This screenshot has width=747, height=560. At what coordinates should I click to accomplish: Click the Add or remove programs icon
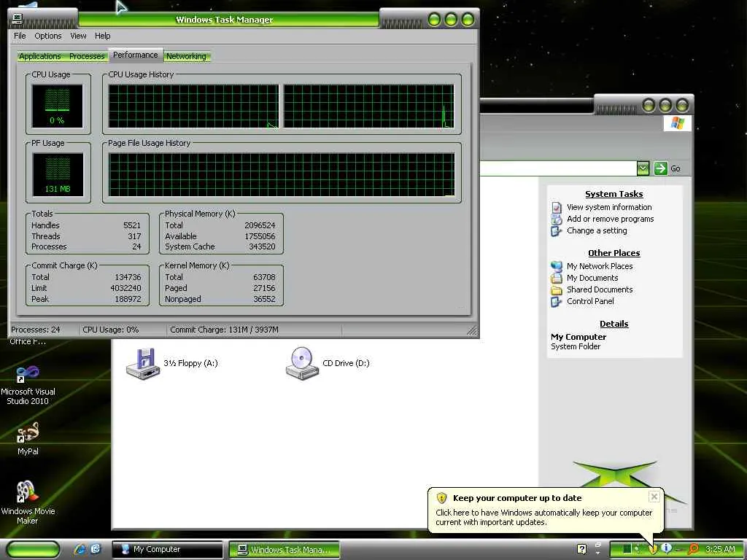(x=557, y=219)
